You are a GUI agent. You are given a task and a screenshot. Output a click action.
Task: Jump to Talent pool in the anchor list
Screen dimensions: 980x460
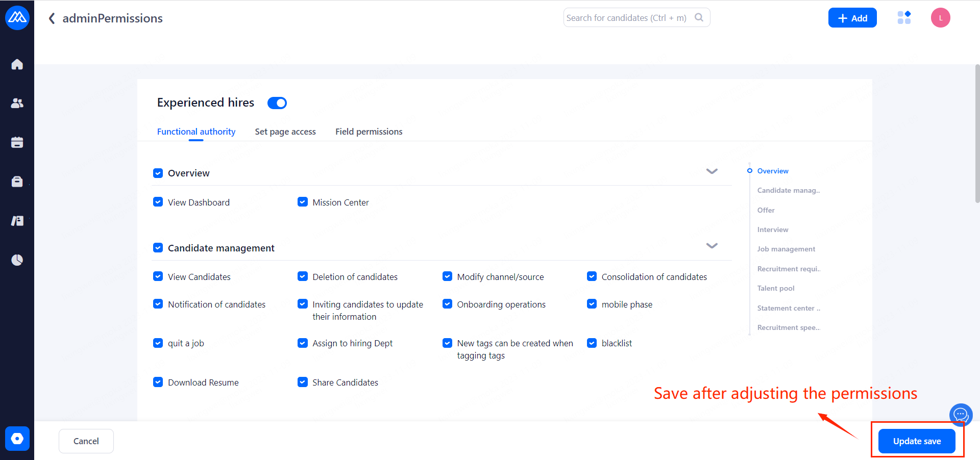tap(775, 288)
